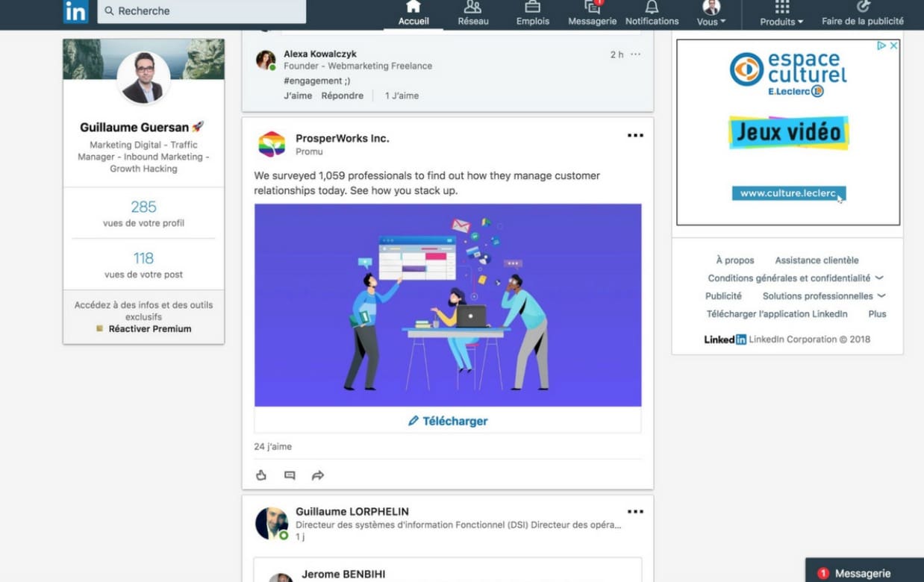Expand the Vous profile dropdown
Screen dimensions: 924x582
(711, 13)
